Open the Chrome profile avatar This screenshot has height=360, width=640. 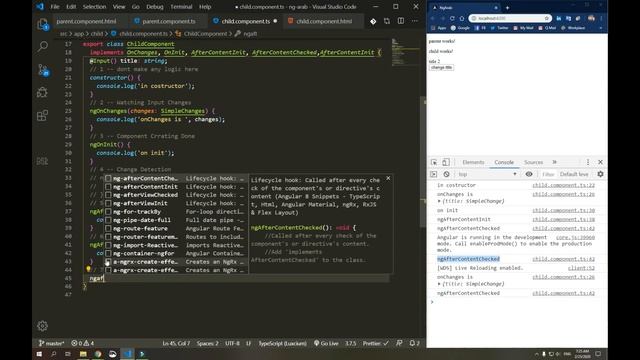[591, 18]
